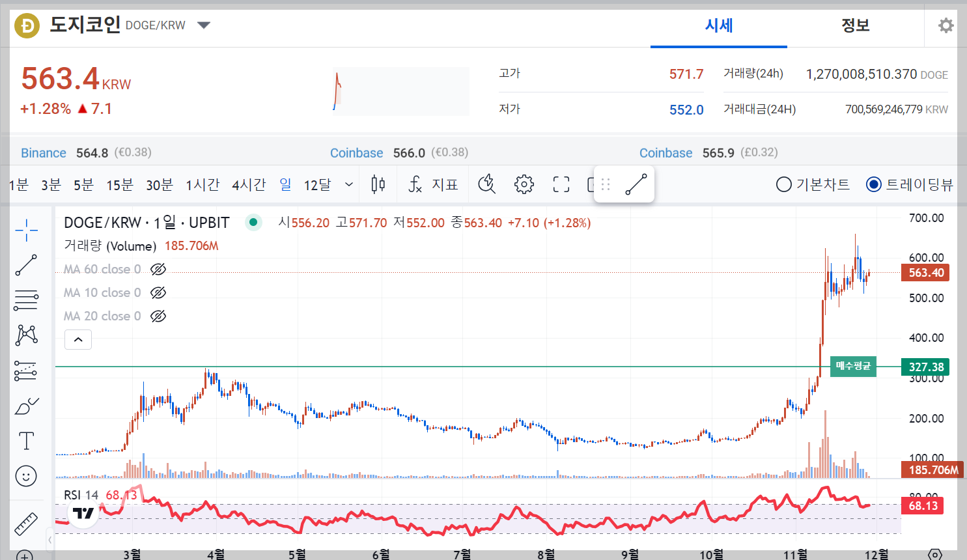The width and height of the screenshot is (967, 560).
Task: Open the candlestick chart type selector
Action: [378, 185]
